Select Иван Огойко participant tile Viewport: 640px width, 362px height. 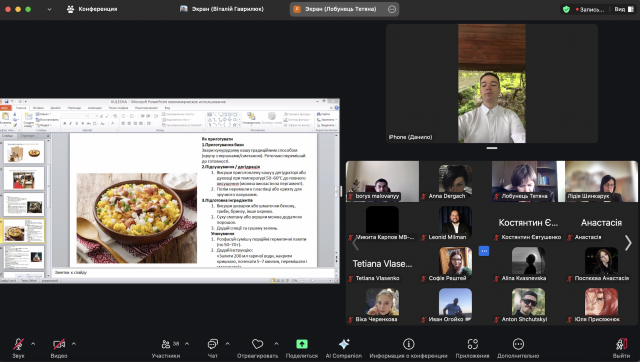tap(456, 305)
